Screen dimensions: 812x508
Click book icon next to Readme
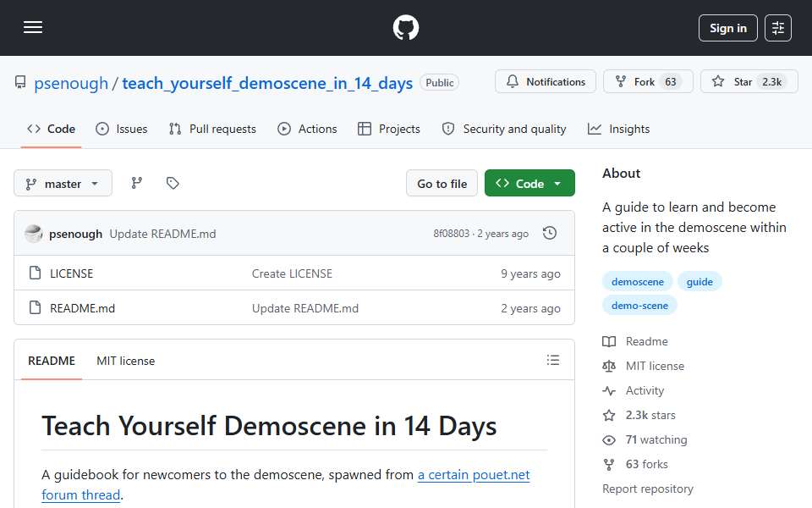coord(609,341)
